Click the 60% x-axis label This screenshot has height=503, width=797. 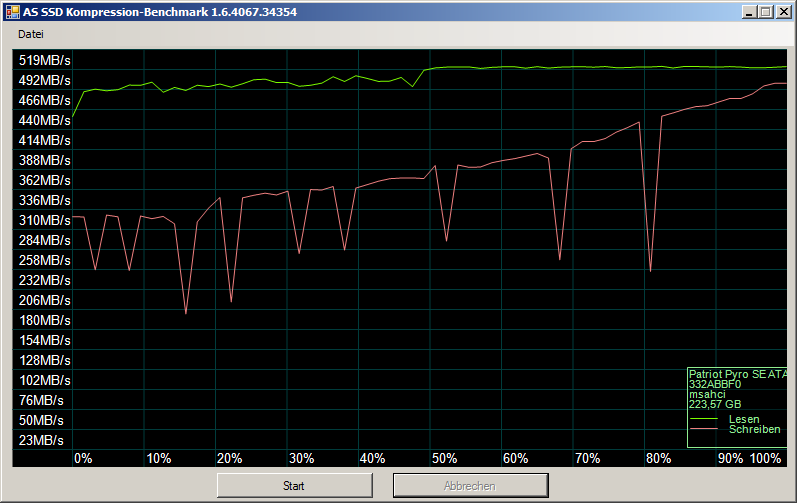pyautogui.click(x=515, y=458)
